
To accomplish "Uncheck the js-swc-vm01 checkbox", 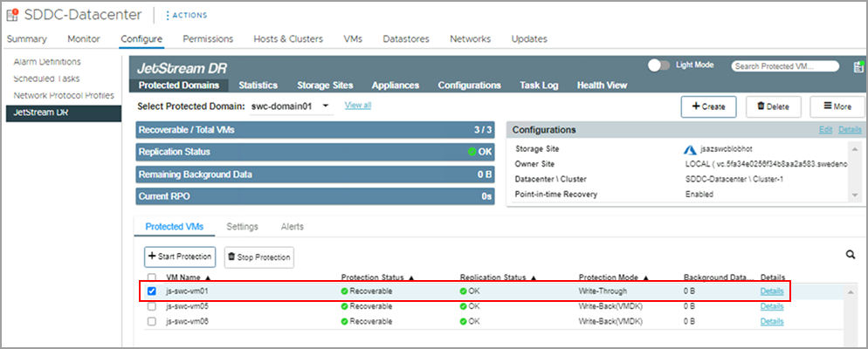I will (152, 291).
